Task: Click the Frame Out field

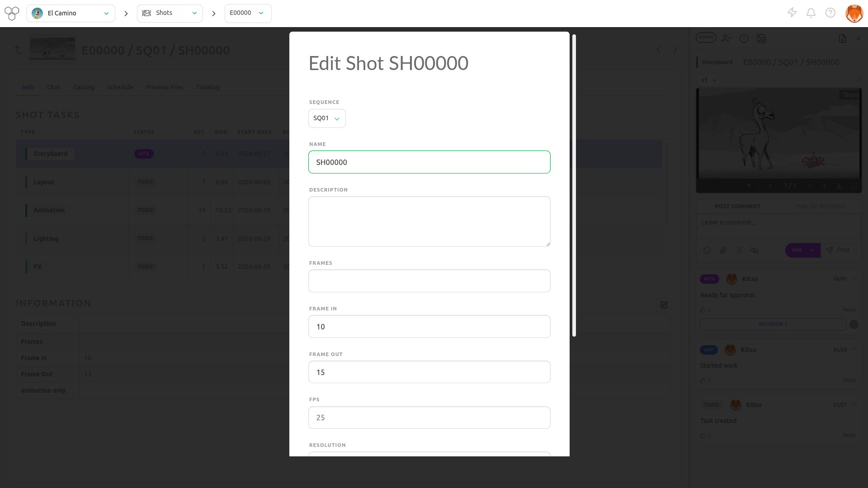Action: [429, 372]
